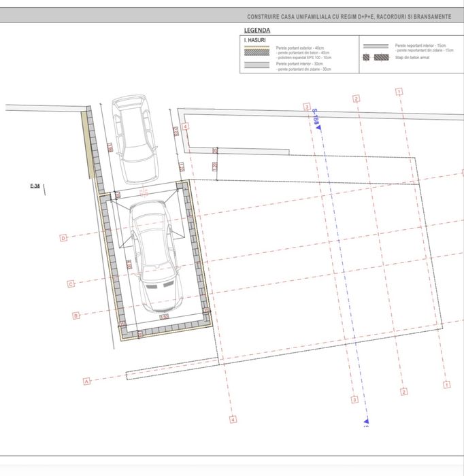
Task: Pick the axis C grid marker
Action: (71, 284)
